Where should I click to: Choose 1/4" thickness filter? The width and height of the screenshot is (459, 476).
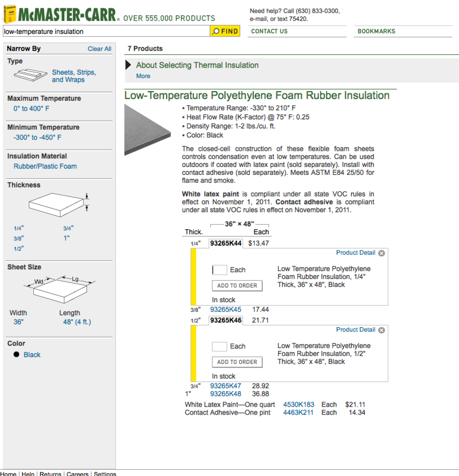click(x=19, y=228)
